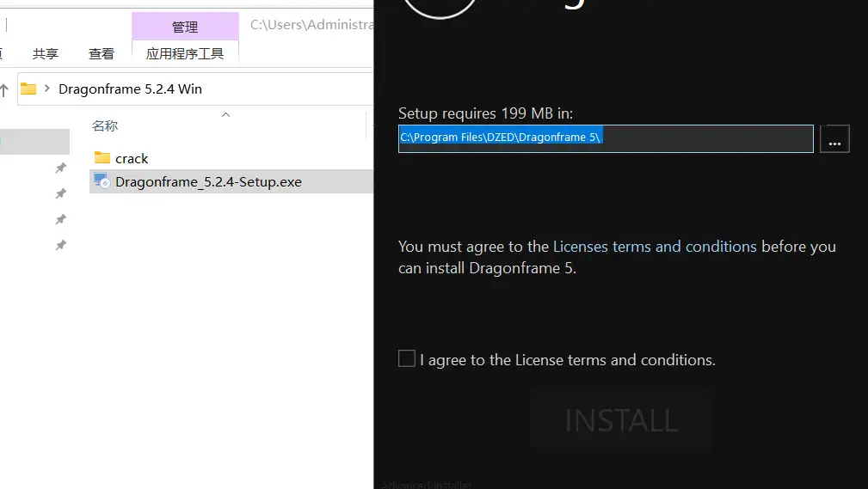
Task: Select the Dragonframe_5.2.4-Setup.exe file name
Action: (208, 181)
